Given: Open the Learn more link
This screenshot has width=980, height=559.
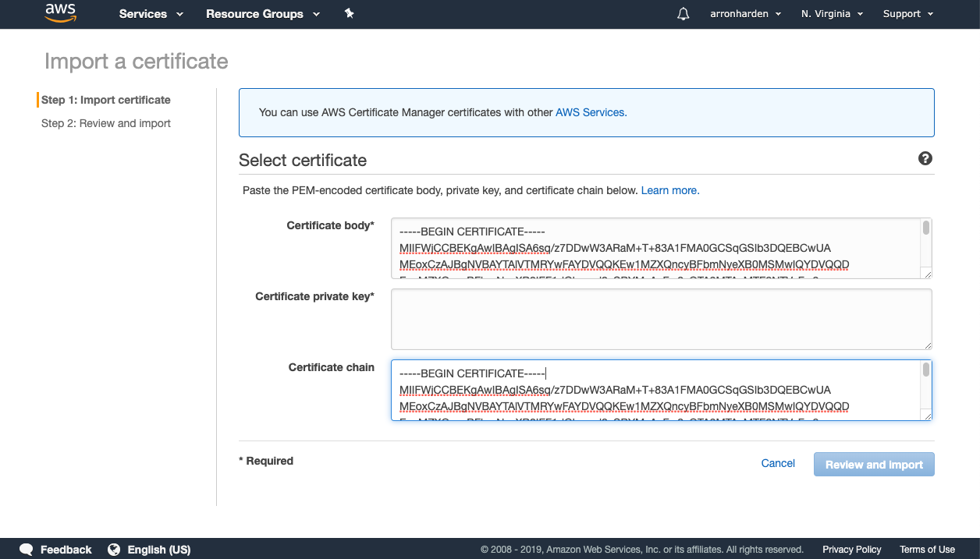Looking at the screenshot, I should (x=669, y=190).
